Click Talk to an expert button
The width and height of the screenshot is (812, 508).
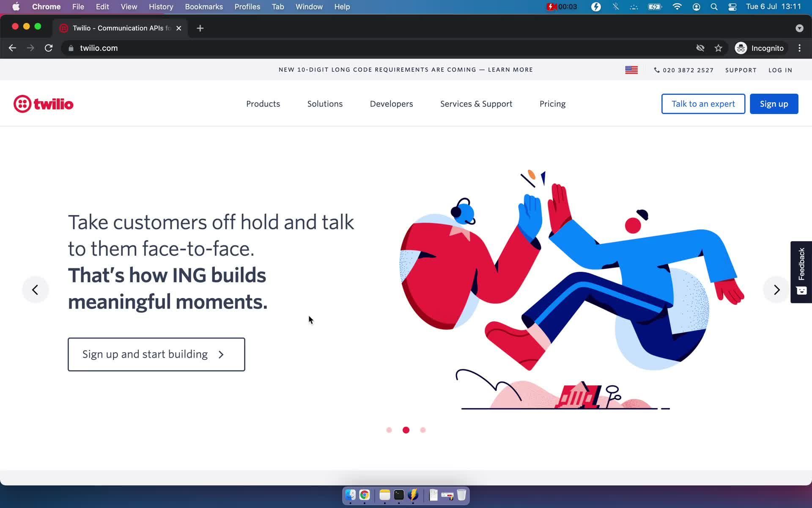[x=703, y=104]
